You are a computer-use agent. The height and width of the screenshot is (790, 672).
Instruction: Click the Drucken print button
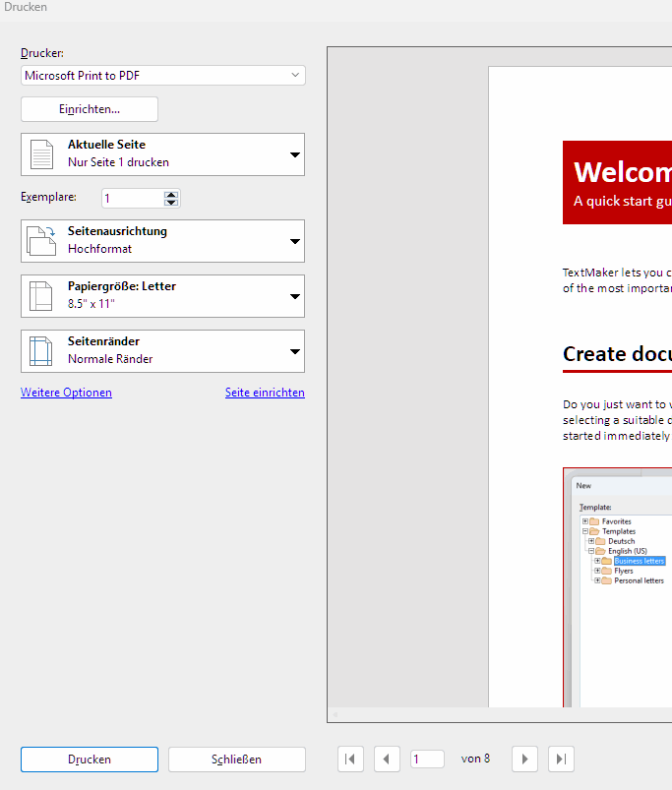pyautogui.click(x=90, y=760)
